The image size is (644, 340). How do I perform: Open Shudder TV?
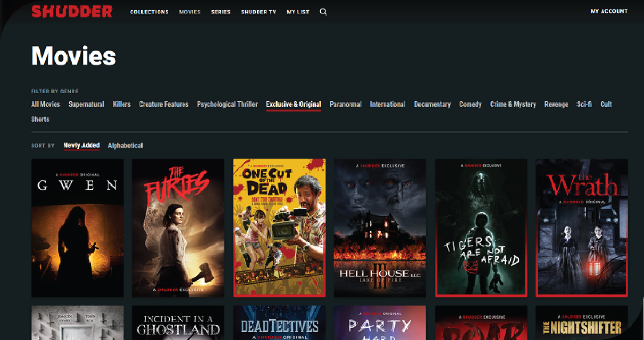click(258, 12)
